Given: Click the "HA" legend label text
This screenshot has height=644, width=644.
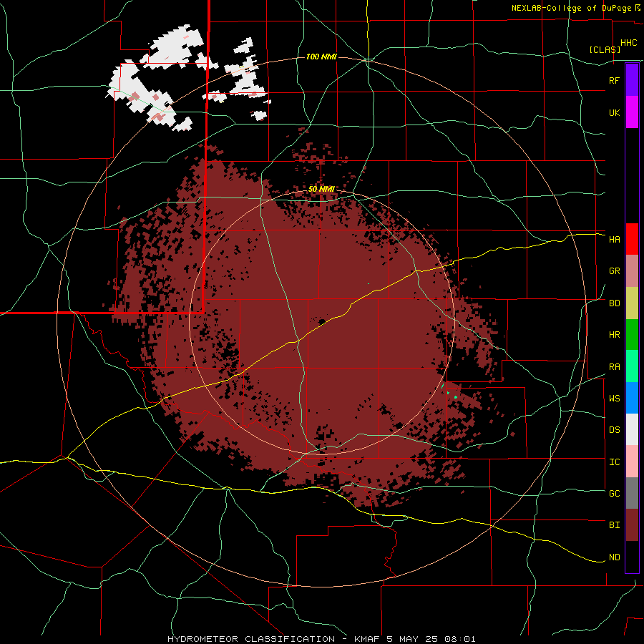Looking at the screenshot, I should point(615,240).
